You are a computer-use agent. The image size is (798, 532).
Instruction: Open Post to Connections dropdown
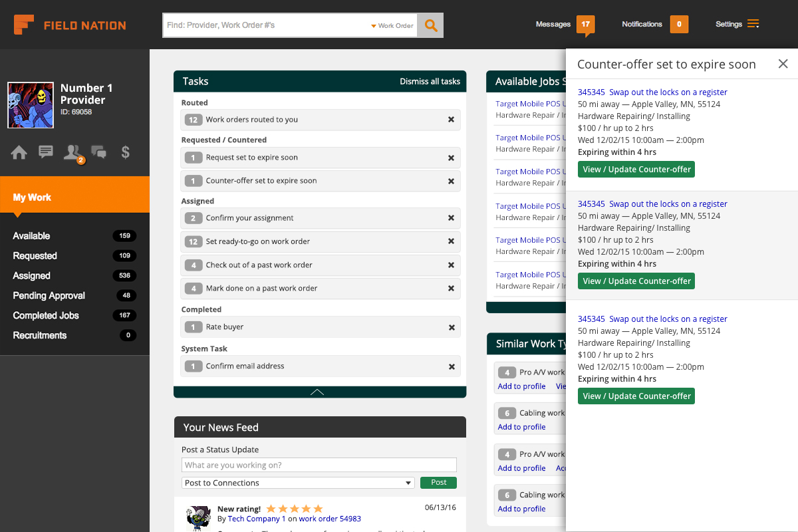pos(298,483)
